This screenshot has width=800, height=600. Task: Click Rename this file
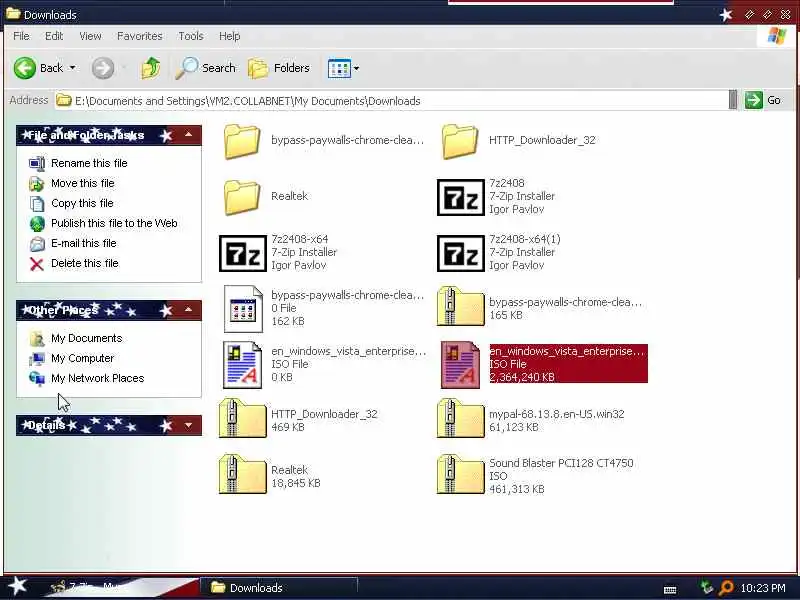click(89, 163)
